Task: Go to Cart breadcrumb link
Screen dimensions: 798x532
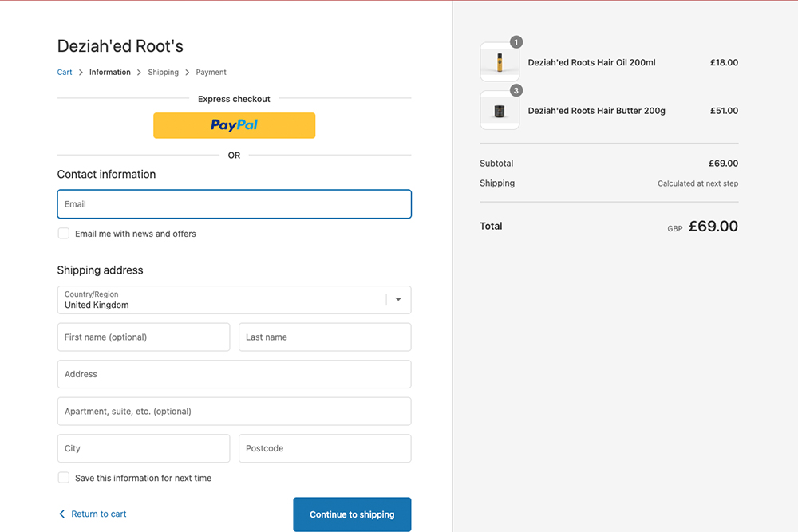Action: 65,73
